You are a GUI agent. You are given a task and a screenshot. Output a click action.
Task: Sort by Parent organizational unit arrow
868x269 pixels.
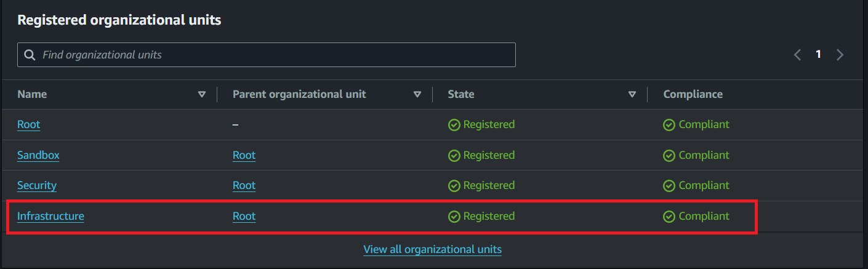(x=417, y=95)
